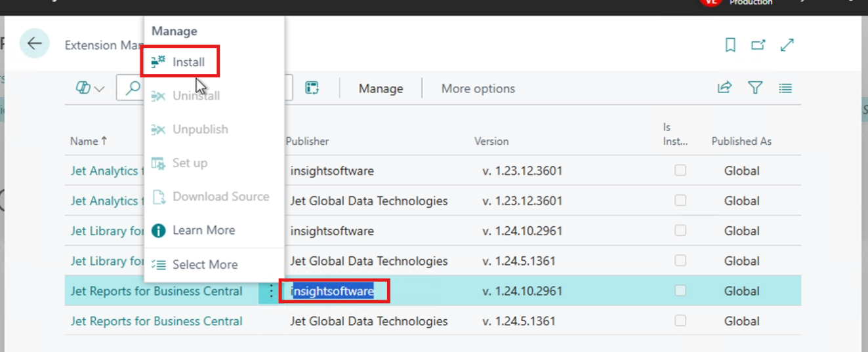Open the edit-in-Excel table icon

click(x=312, y=88)
